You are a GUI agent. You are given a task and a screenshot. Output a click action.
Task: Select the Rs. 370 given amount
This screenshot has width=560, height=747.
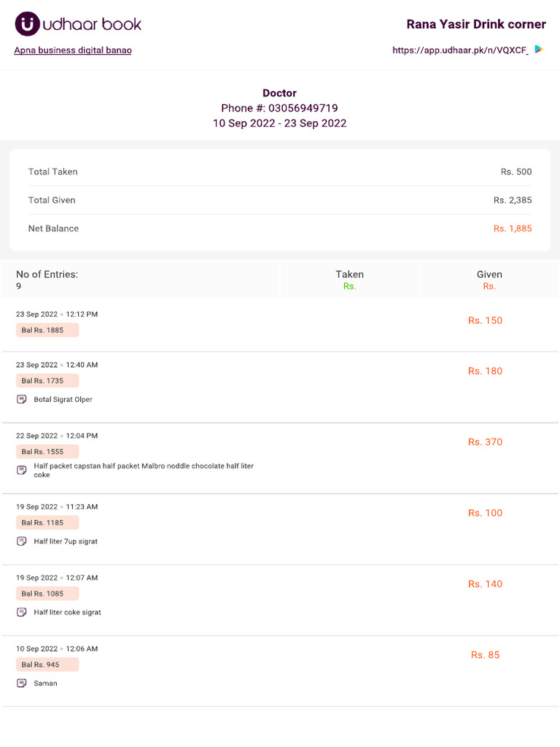tap(485, 442)
